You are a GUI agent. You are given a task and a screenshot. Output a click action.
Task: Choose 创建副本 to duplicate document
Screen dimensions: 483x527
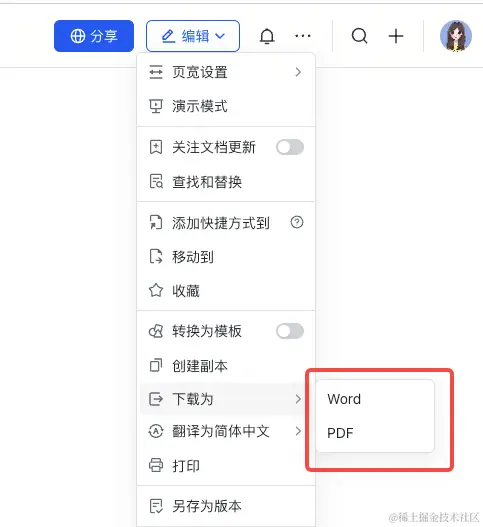(x=226, y=366)
